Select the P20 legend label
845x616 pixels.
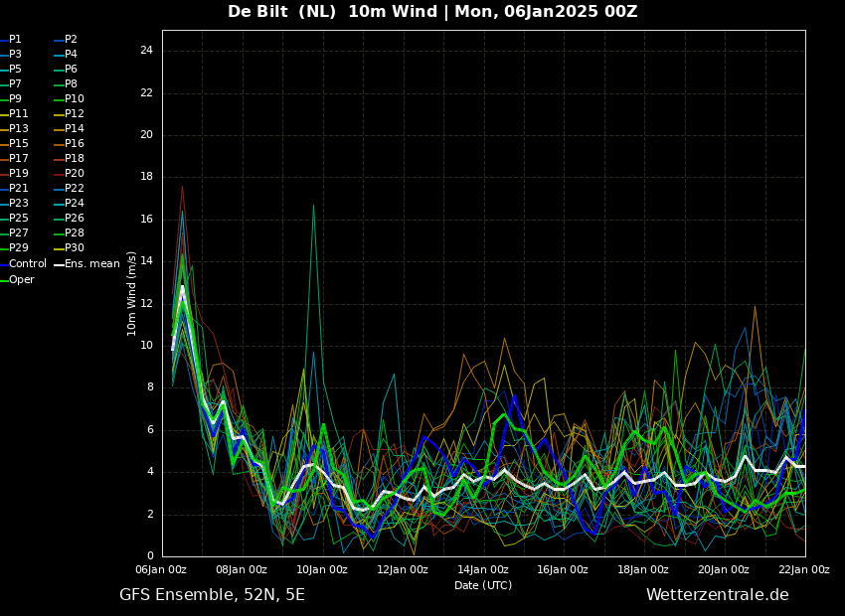pyautogui.click(x=69, y=174)
